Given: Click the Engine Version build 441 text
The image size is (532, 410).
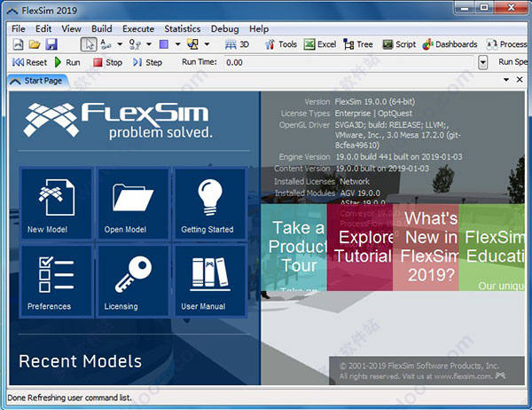Looking at the screenshot, I should pyautogui.click(x=399, y=157).
